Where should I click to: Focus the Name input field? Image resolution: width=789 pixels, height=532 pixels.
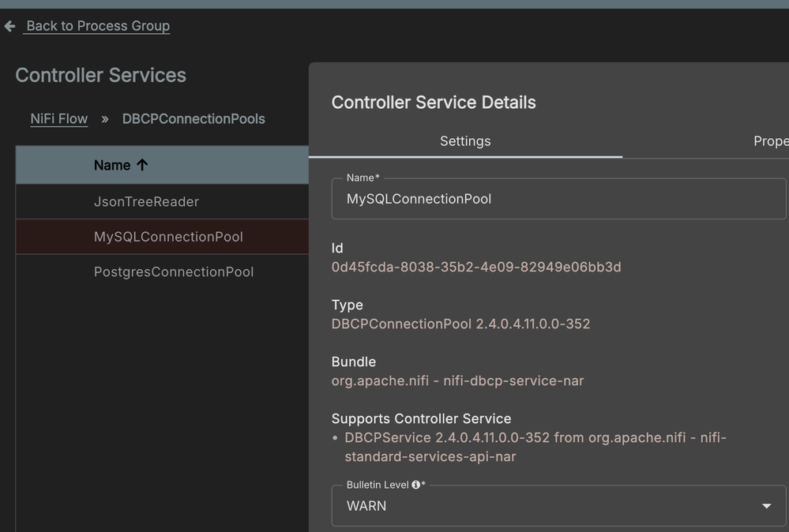coord(558,200)
